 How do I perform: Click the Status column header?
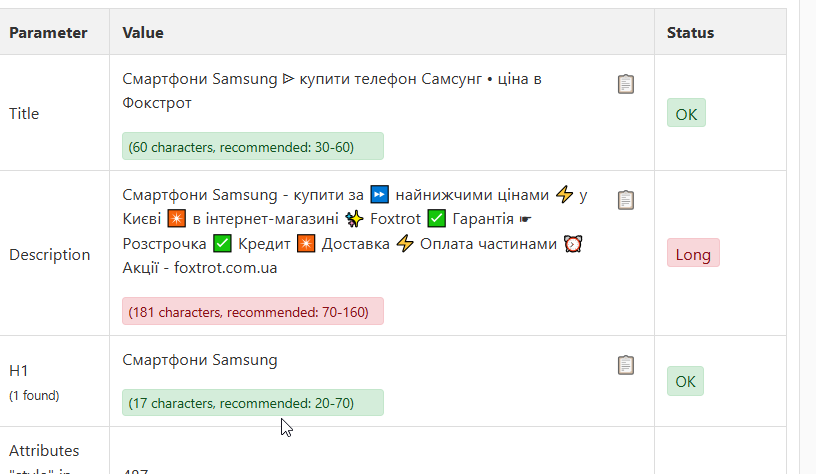[x=691, y=33]
